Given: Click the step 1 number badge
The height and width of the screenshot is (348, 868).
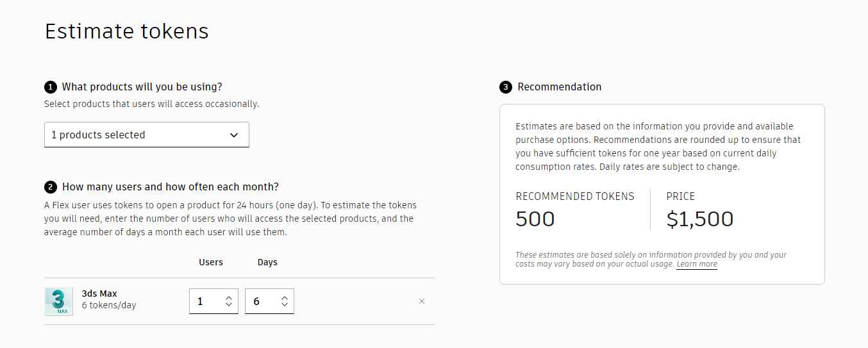Looking at the screenshot, I should pos(51,87).
